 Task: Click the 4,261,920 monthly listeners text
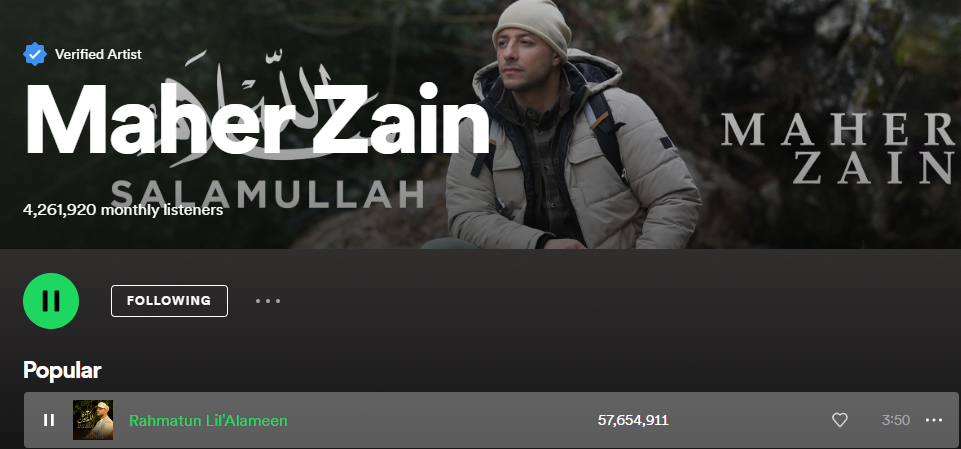(123, 210)
